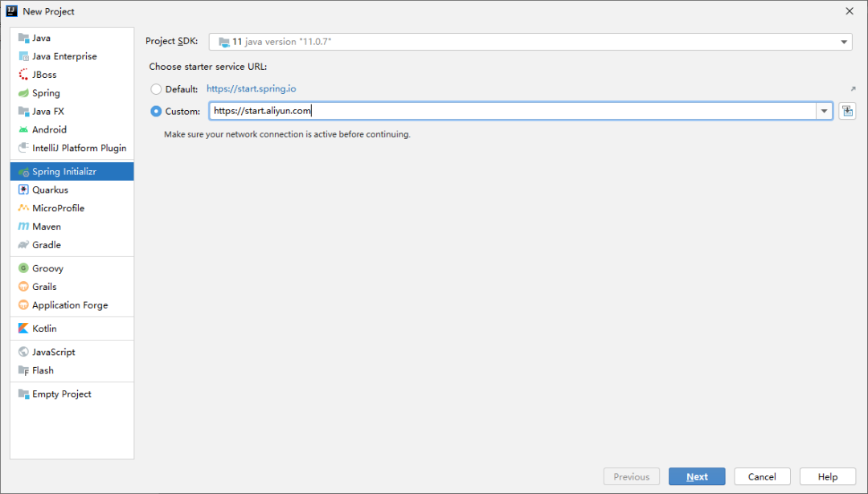Open the https://start.spring.io link
This screenshot has height=494, width=868.
(x=251, y=89)
